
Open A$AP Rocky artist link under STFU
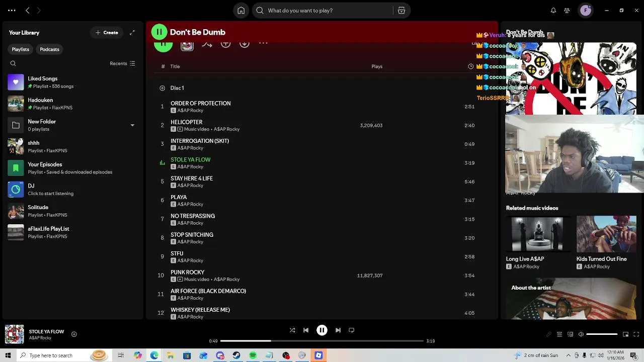(190, 260)
